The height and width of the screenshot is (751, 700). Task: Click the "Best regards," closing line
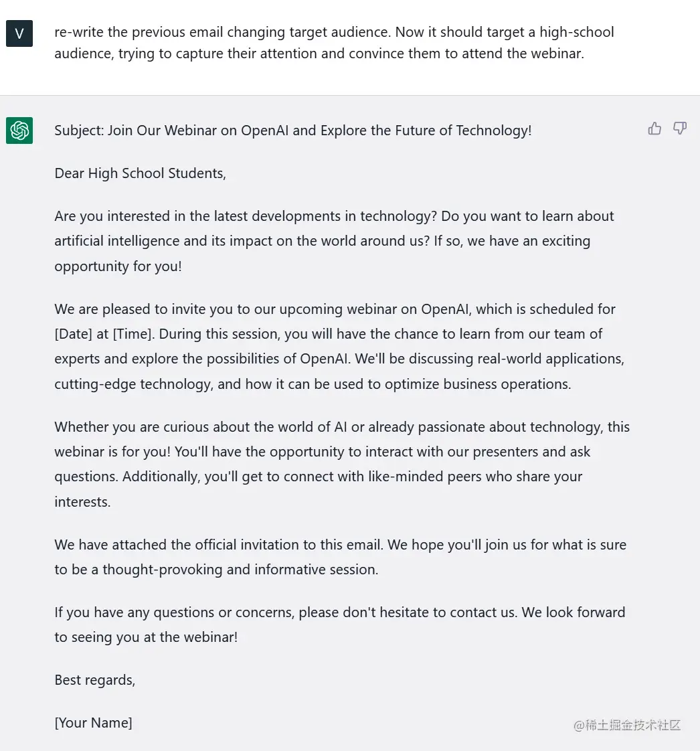[x=95, y=680]
